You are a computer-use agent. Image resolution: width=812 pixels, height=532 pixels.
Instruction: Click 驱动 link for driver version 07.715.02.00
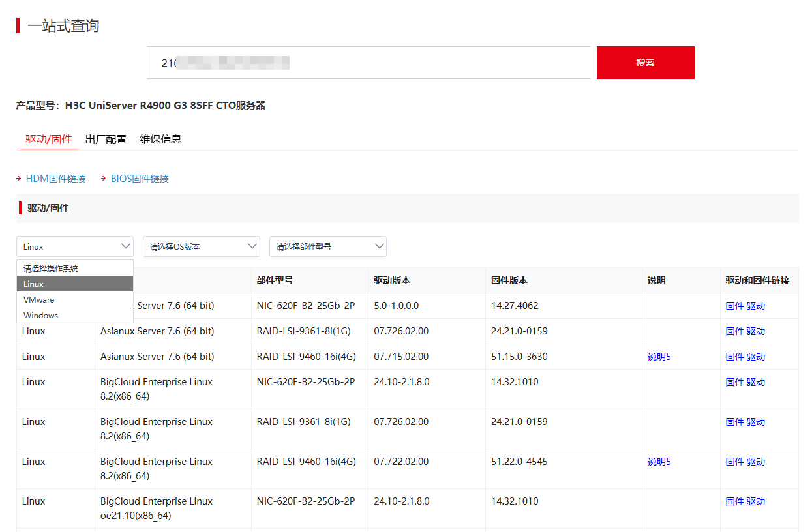(x=756, y=357)
